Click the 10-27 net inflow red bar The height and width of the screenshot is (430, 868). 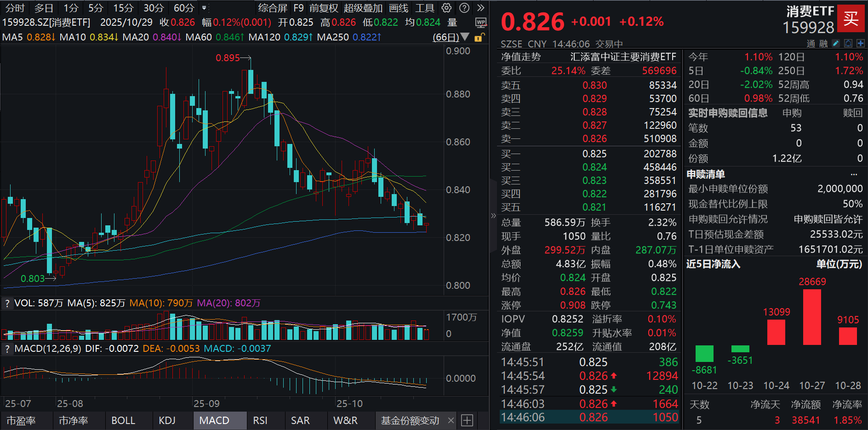tap(812, 317)
